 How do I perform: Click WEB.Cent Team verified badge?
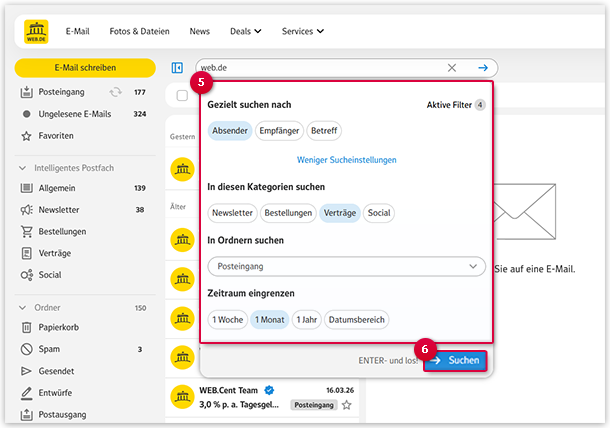point(269,390)
